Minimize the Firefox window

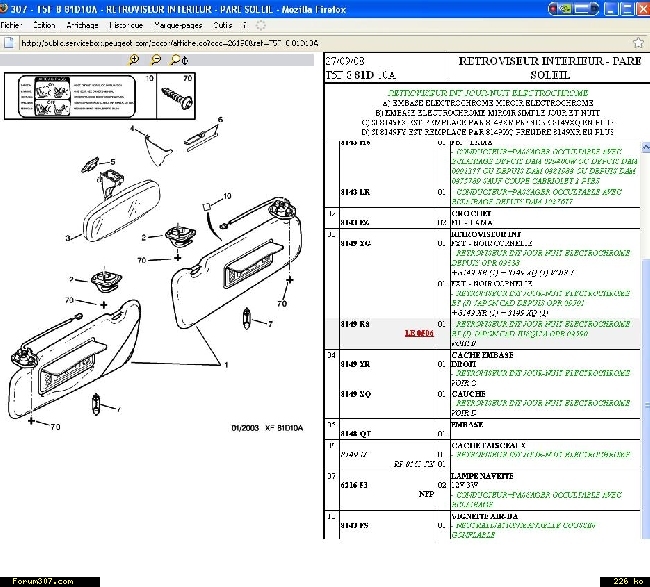pos(611,9)
